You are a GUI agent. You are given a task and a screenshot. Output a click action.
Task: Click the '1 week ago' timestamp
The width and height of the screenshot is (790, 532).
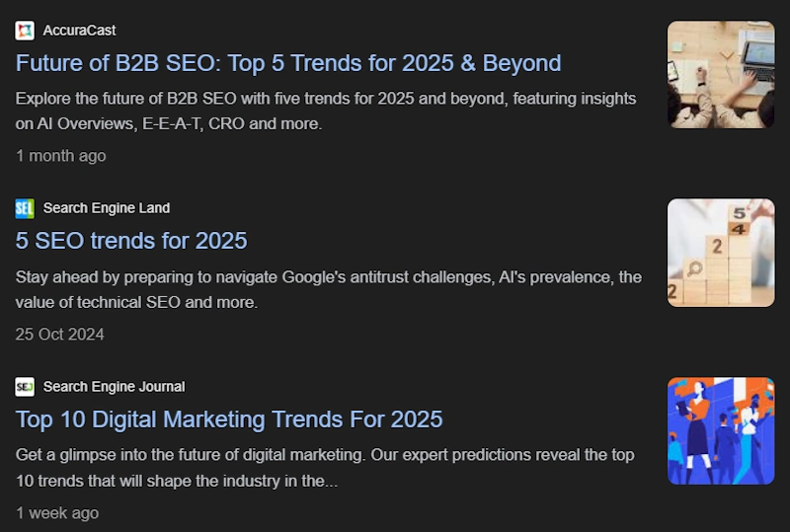(57, 513)
